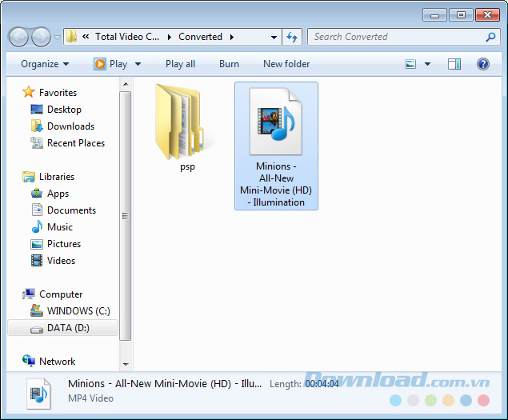Click the navigation pane scroll up arrow
The image size is (508, 420).
pyautogui.click(x=126, y=84)
